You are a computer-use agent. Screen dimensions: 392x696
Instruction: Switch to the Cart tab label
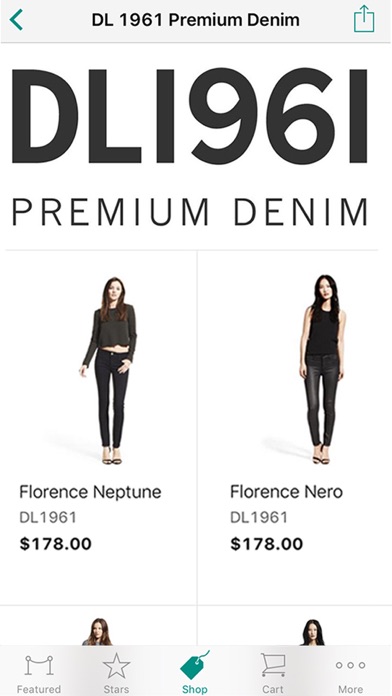click(273, 689)
